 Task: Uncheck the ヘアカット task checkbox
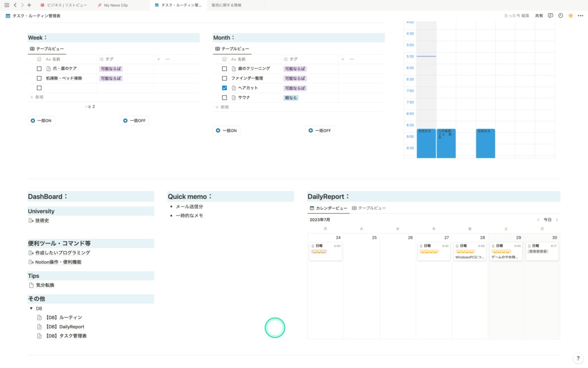[x=225, y=88]
